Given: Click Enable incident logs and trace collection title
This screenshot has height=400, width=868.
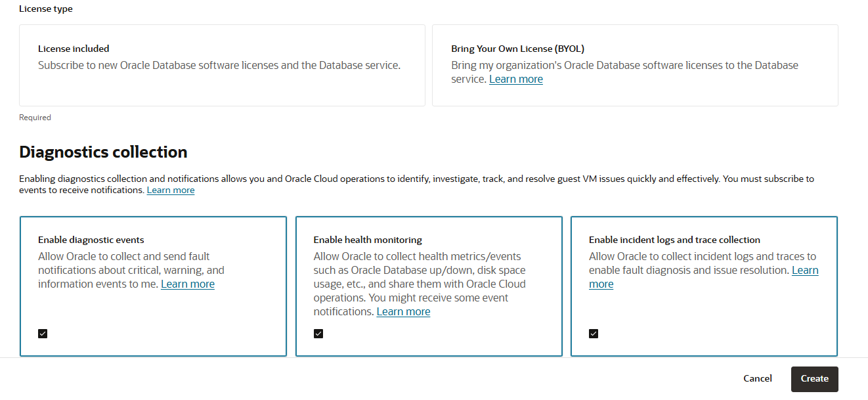Looking at the screenshot, I should click(x=674, y=240).
